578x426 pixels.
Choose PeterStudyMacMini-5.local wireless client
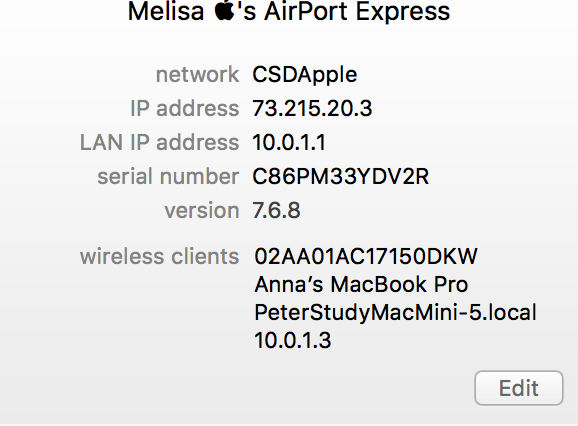click(x=395, y=312)
